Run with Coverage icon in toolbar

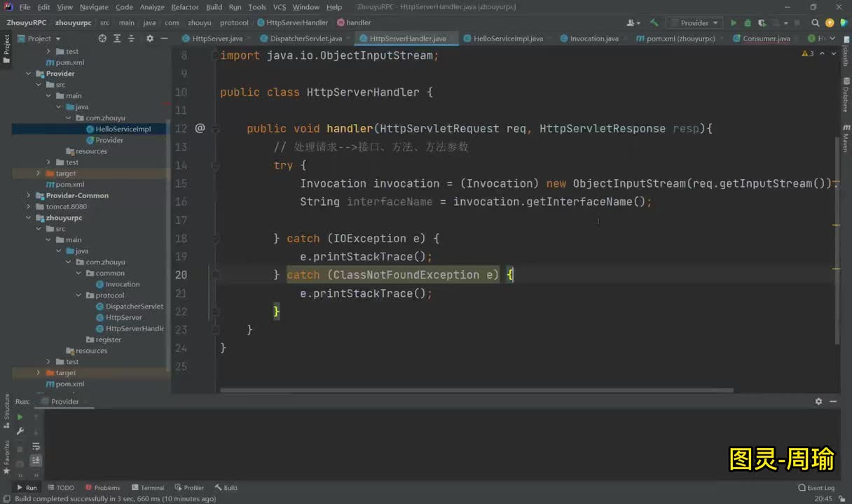tap(762, 23)
